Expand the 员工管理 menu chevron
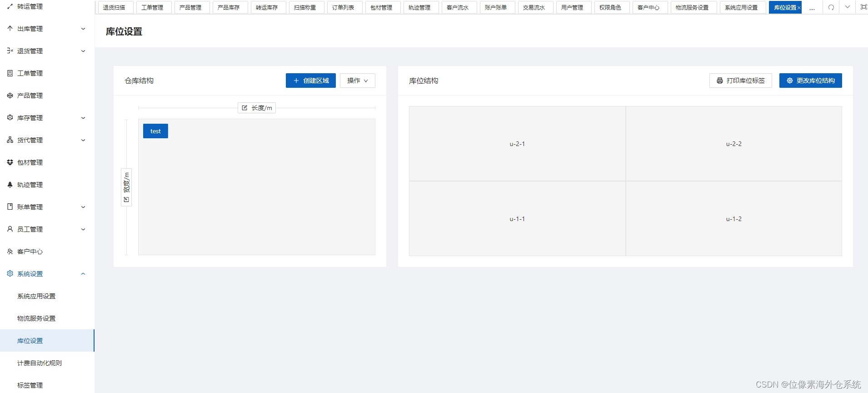 click(x=83, y=229)
